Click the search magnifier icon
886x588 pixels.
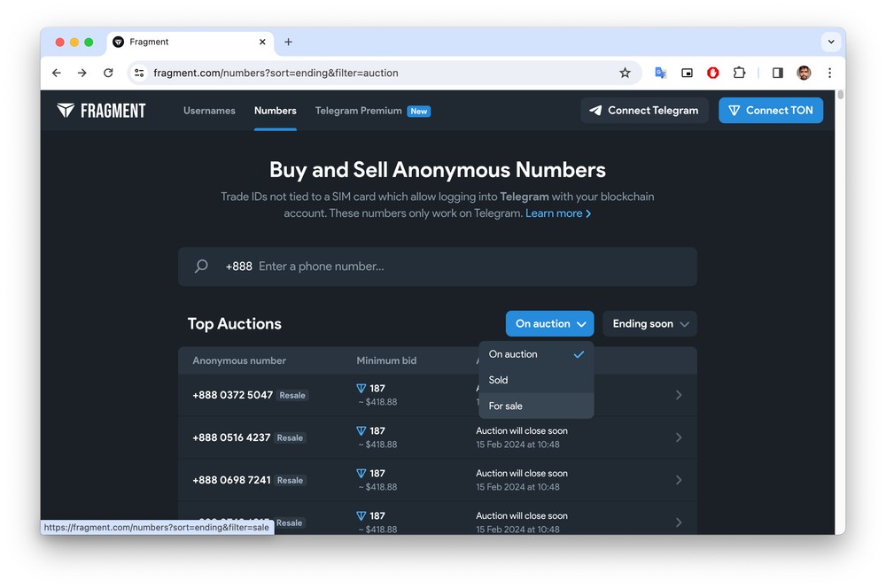[x=201, y=266]
